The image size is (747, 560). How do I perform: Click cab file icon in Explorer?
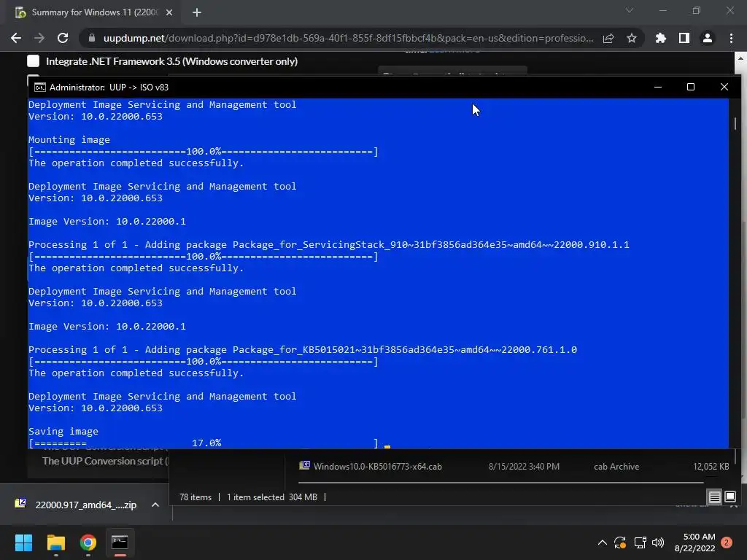tap(304, 465)
